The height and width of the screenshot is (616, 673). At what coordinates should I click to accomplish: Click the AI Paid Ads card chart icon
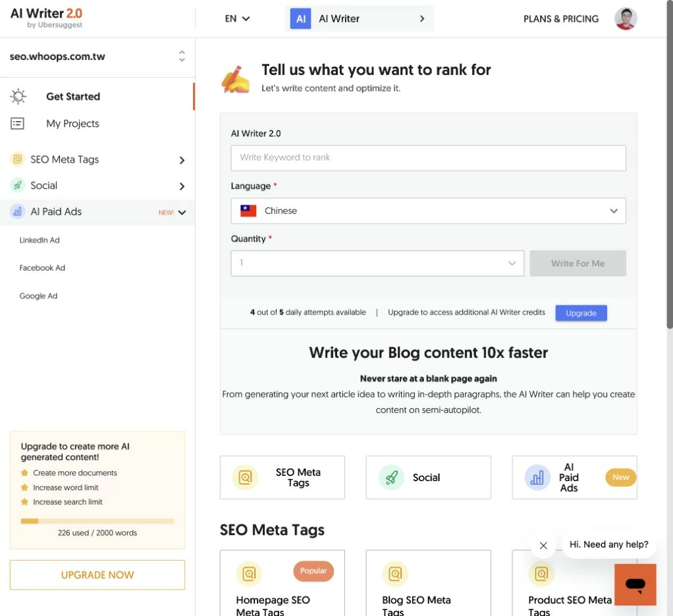(x=537, y=477)
